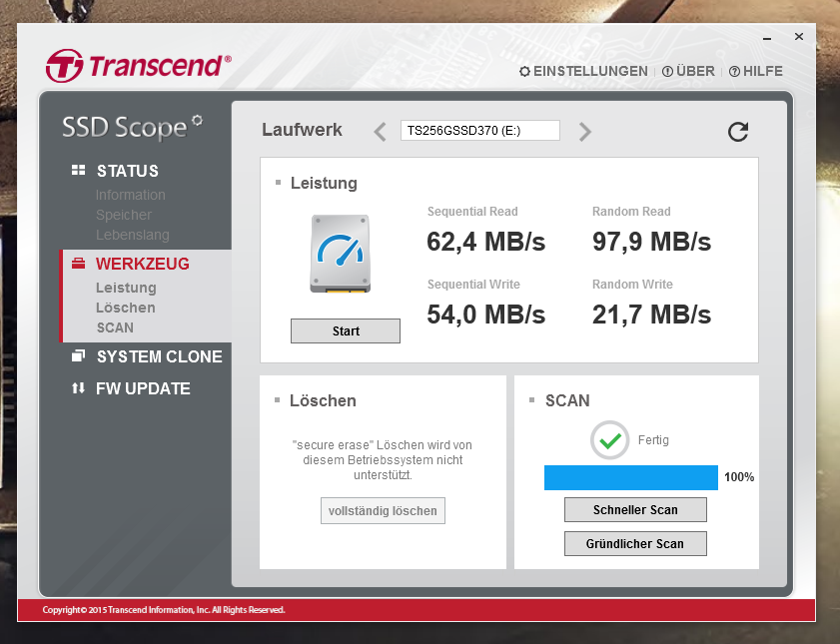Go to previous drive with left arrow
This screenshot has width=840, height=644.
(380, 132)
